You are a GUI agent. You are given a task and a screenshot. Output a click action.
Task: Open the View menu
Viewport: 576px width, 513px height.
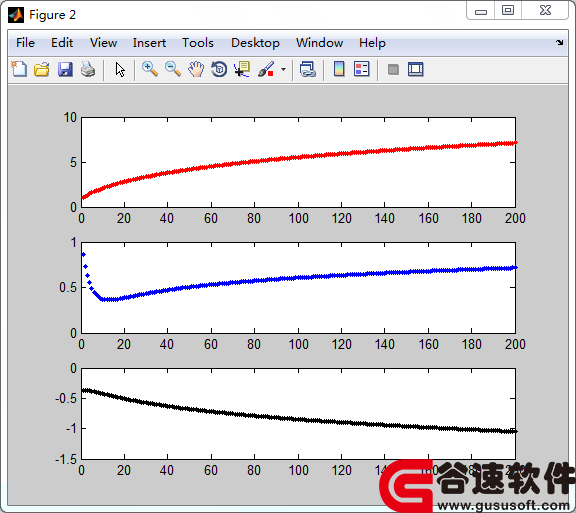click(104, 43)
